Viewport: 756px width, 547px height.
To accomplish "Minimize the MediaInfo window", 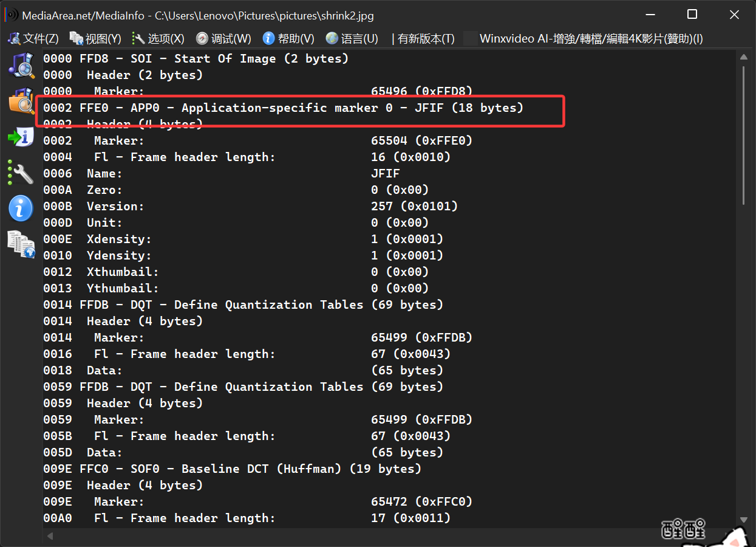I will 650,15.
